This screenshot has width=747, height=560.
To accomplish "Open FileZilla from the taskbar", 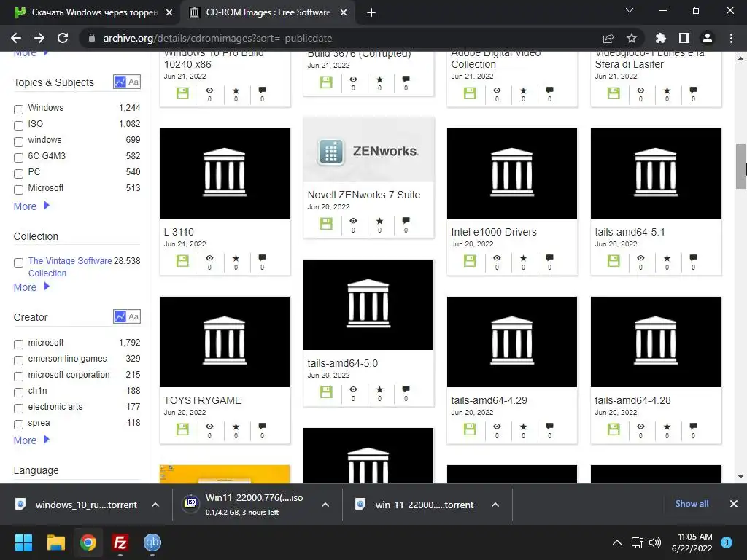I will [120, 542].
